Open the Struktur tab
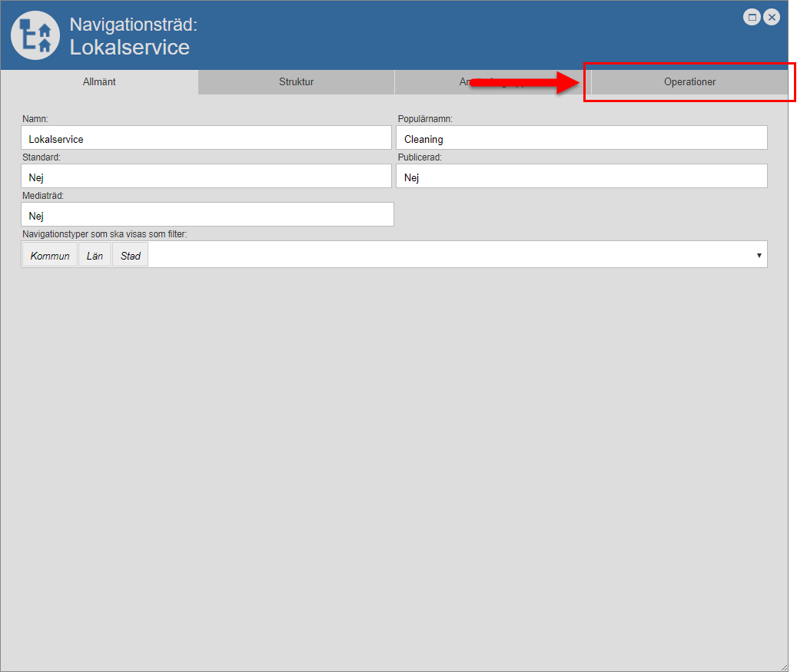 296,81
